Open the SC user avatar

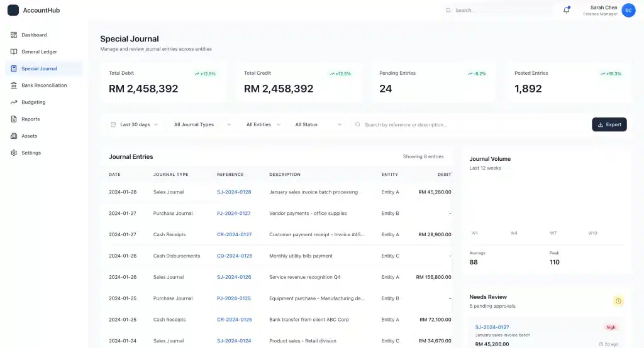coord(628,10)
